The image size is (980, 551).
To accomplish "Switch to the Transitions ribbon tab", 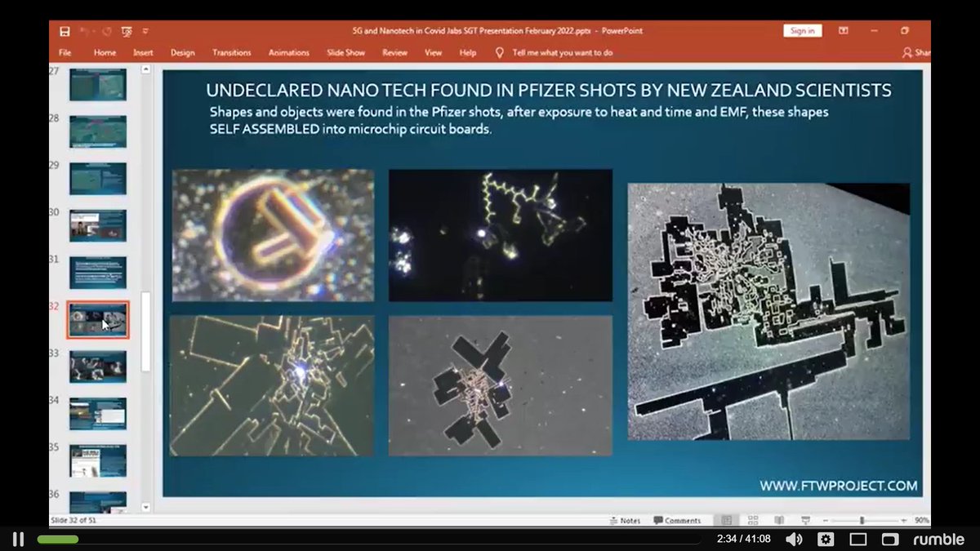I will (x=231, y=52).
